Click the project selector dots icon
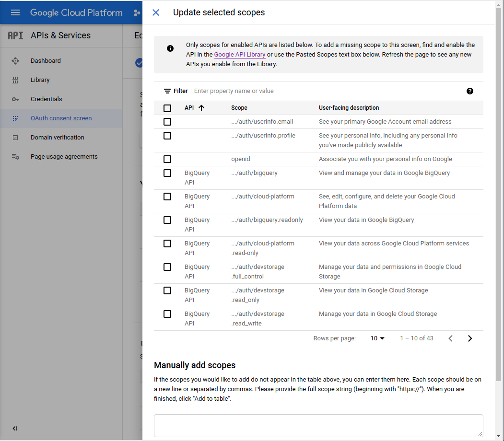This screenshot has width=504, height=441. coord(137,13)
